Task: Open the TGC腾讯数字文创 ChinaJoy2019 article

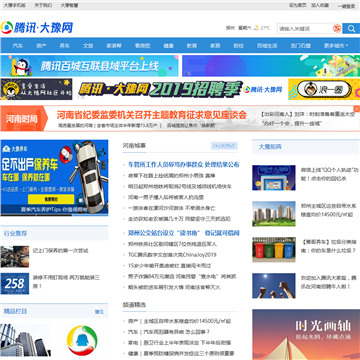Action: pos(172,255)
